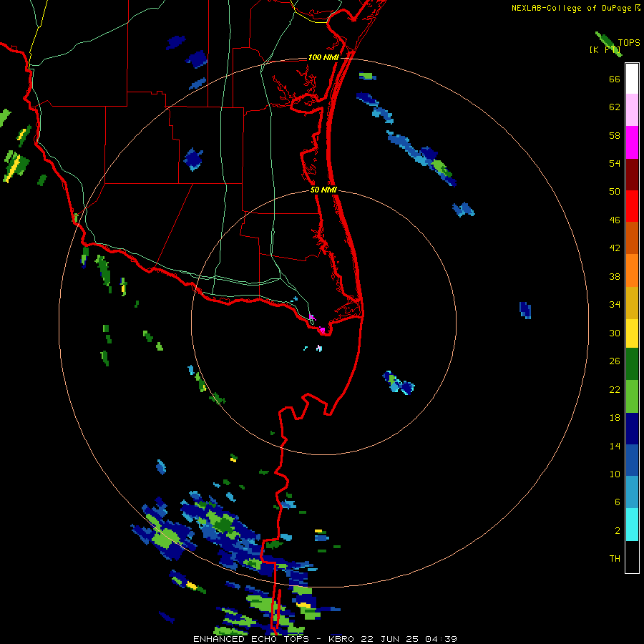The width and height of the screenshot is (644, 644).
Task: Click the dark green 30 kft legend swatch
Action: (x=632, y=364)
